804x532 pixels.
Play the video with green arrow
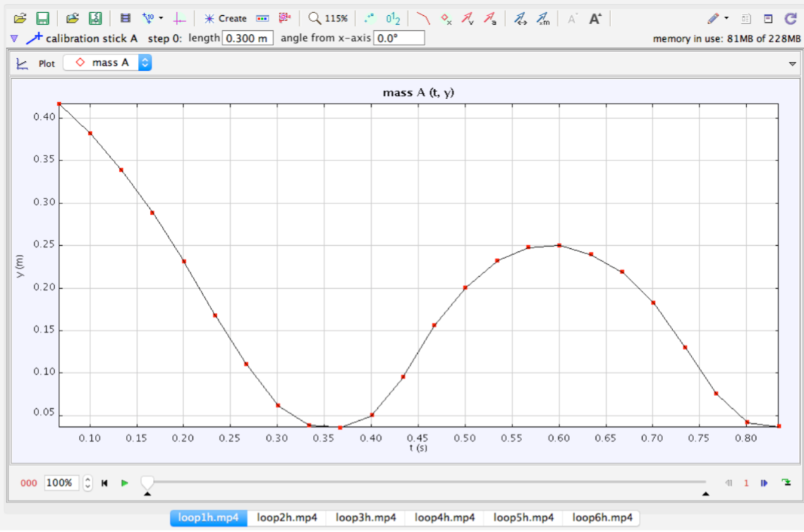pyautogui.click(x=125, y=483)
